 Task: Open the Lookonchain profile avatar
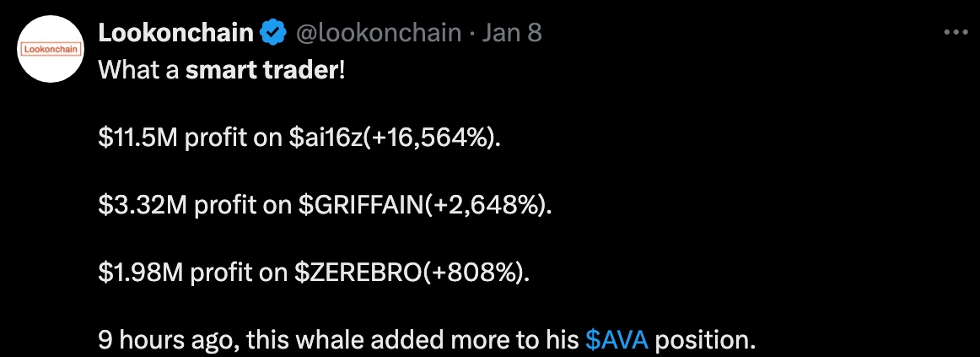click(x=49, y=49)
